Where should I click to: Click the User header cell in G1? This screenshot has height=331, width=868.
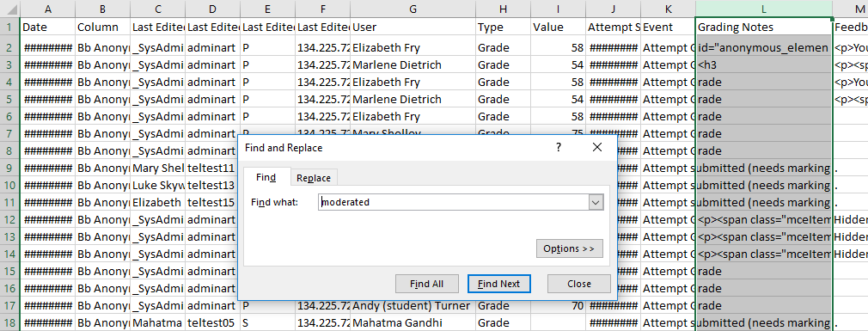tap(413, 28)
